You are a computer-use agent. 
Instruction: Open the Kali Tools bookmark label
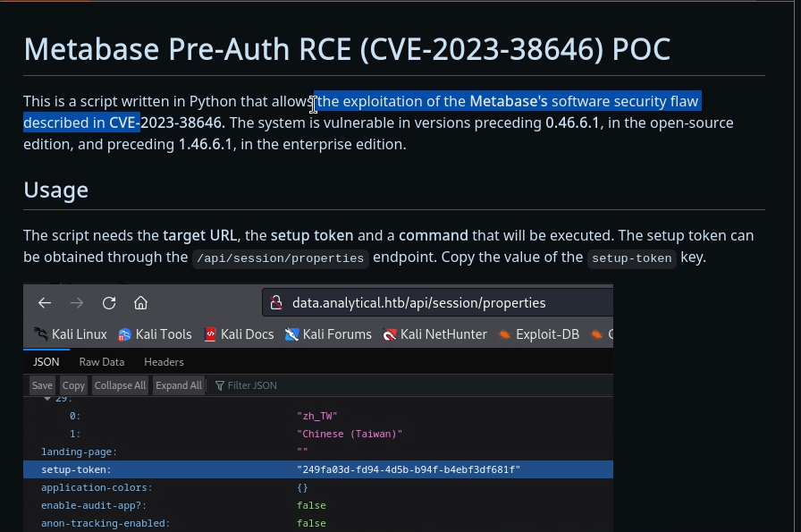point(164,334)
